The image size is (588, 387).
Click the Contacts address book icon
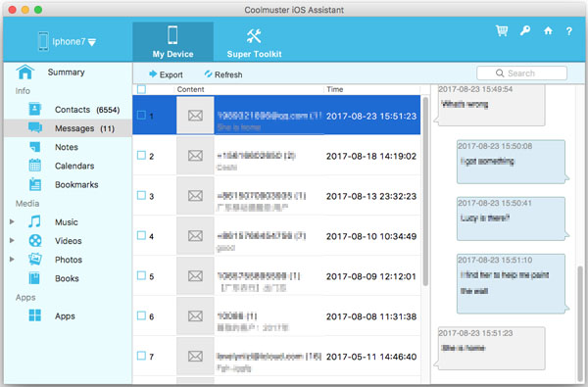pos(35,109)
